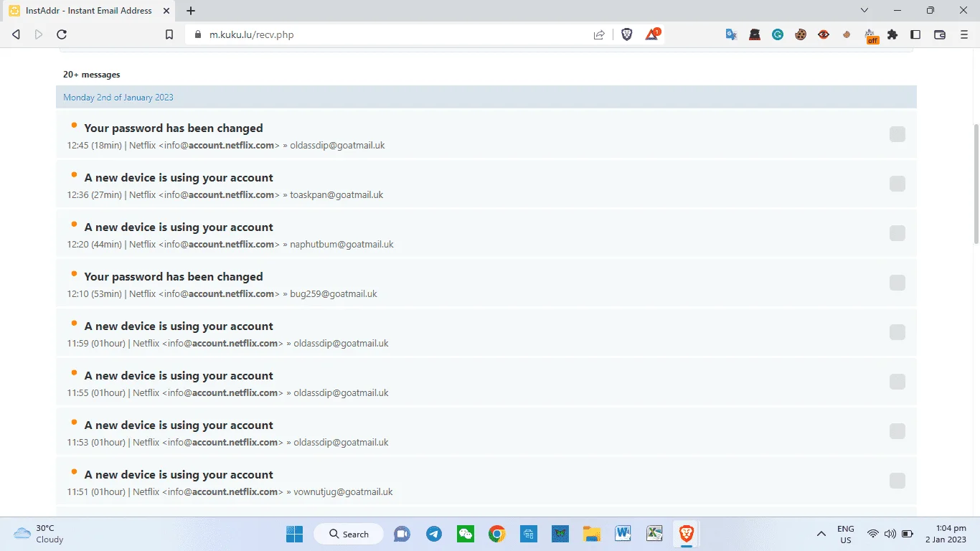The height and width of the screenshot is (551, 980).
Task: Open the cookie editor extension icon
Action: point(801,34)
